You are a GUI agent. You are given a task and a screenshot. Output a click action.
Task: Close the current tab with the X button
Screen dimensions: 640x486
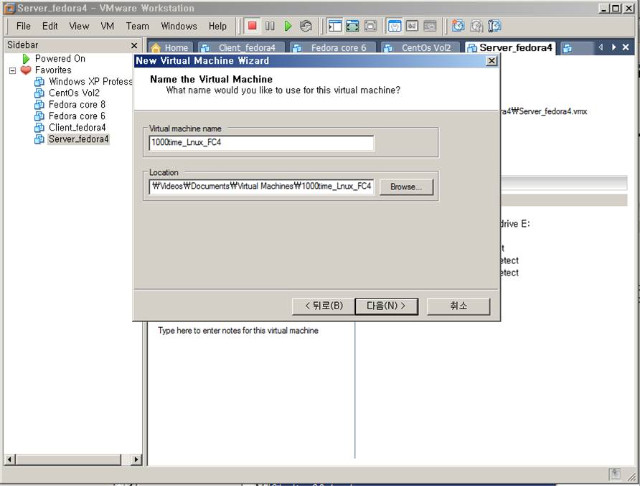[626, 47]
